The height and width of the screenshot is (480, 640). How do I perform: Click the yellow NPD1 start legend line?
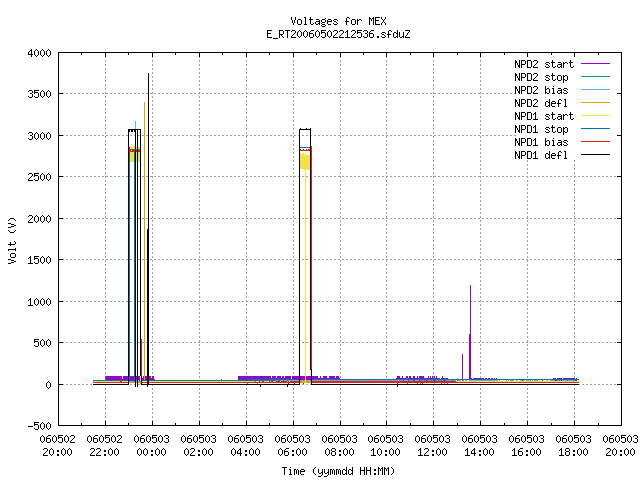point(596,116)
